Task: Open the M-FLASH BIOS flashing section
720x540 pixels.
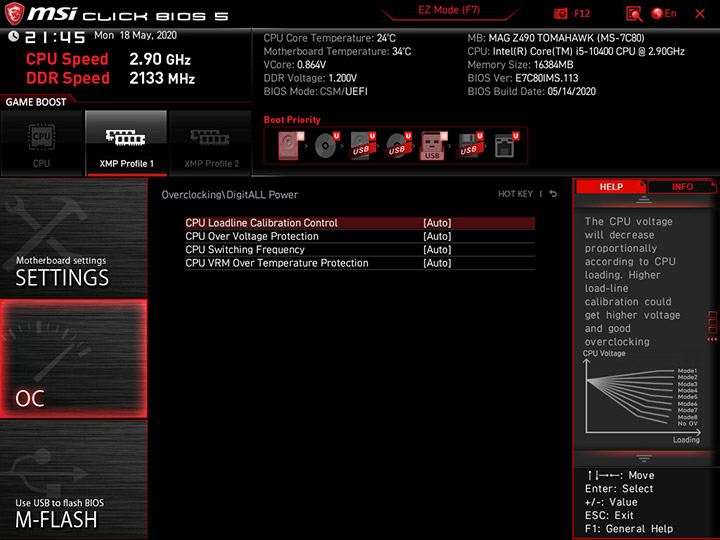Action: [x=73, y=479]
